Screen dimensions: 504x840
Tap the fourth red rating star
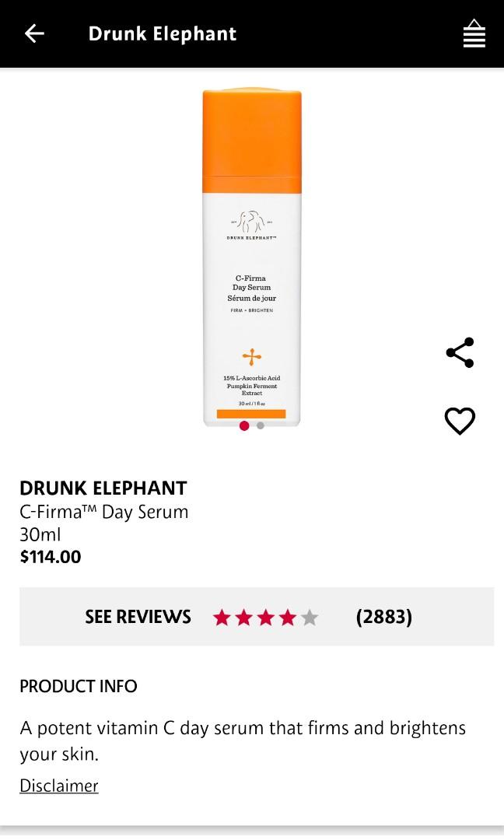(x=287, y=616)
